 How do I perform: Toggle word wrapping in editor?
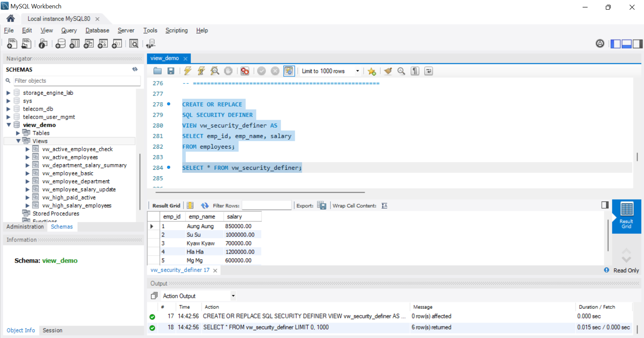pos(429,71)
